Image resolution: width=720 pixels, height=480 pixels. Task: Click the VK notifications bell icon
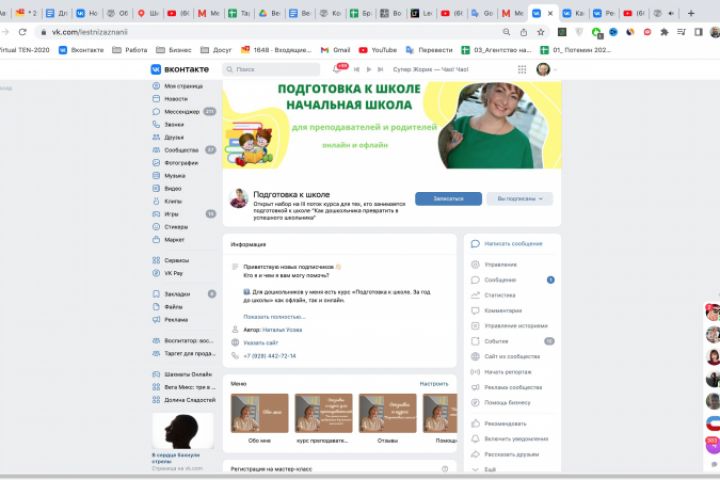pyautogui.click(x=338, y=69)
